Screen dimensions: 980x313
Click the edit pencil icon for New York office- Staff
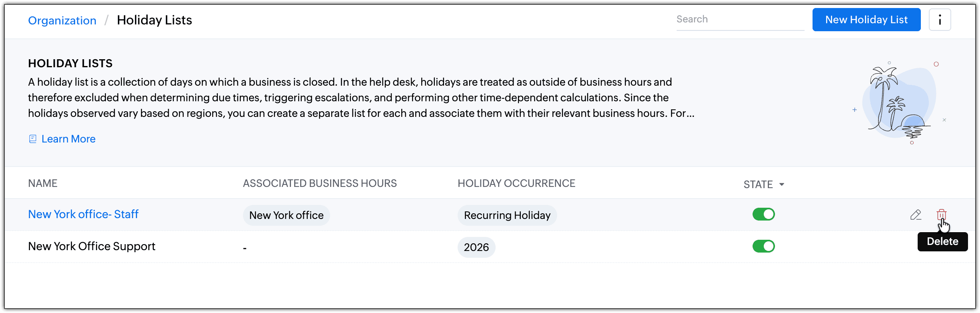tap(916, 215)
